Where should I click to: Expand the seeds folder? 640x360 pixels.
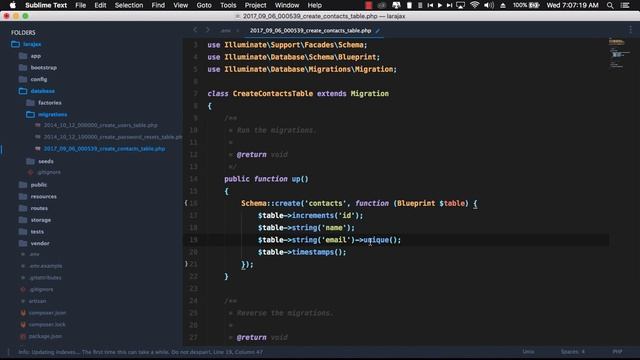pos(40,162)
